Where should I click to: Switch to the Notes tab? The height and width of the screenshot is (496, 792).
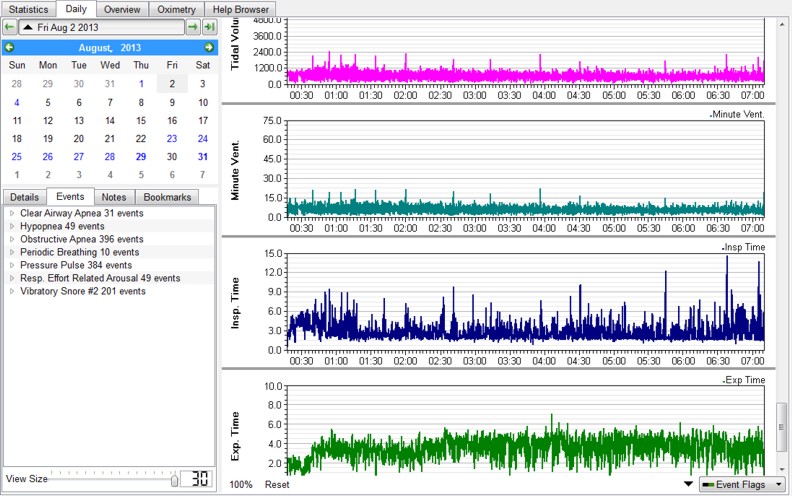tap(113, 197)
